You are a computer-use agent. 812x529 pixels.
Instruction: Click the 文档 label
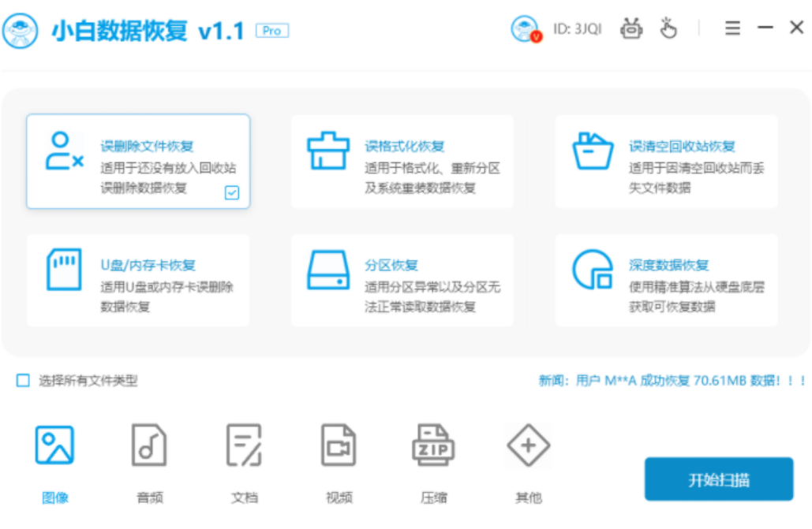[x=245, y=498]
